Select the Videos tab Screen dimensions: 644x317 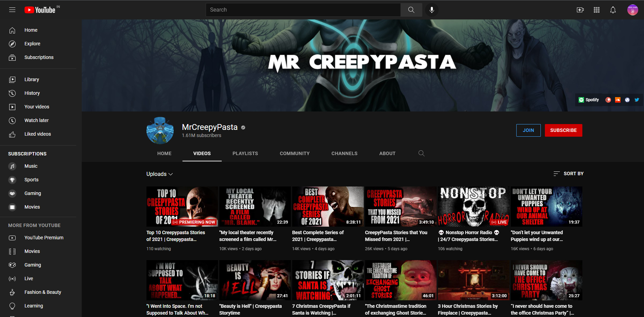pos(202,153)
